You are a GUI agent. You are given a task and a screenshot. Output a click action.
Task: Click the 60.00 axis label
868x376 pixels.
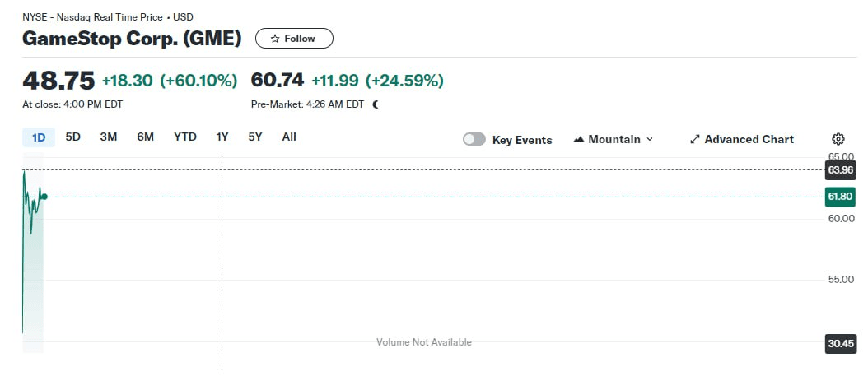pos(841,218)
